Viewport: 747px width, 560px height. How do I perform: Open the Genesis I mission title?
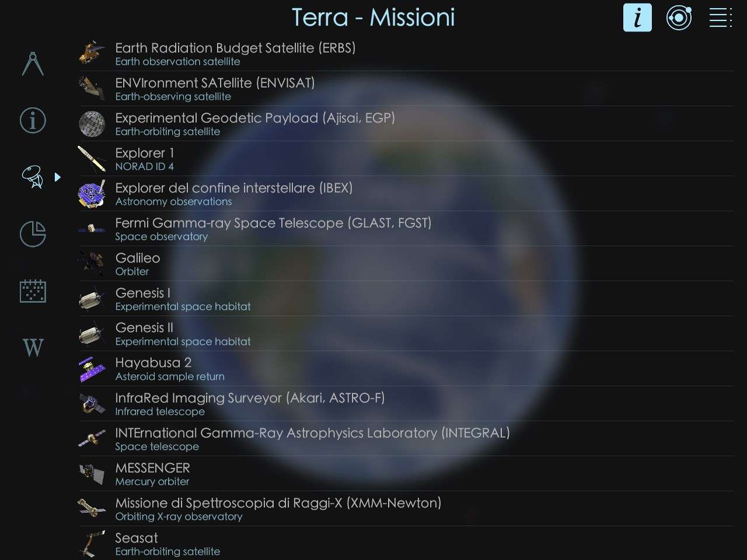tap(143, 293)
